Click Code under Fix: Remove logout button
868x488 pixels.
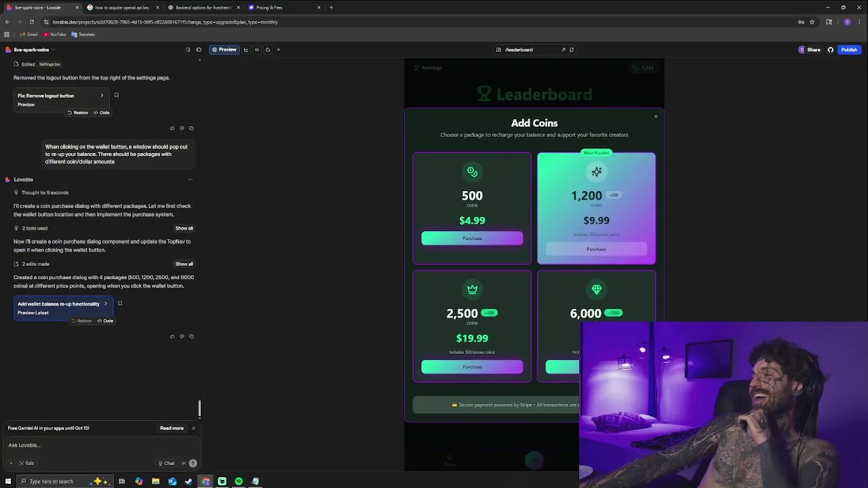click(x=101, y=113)
